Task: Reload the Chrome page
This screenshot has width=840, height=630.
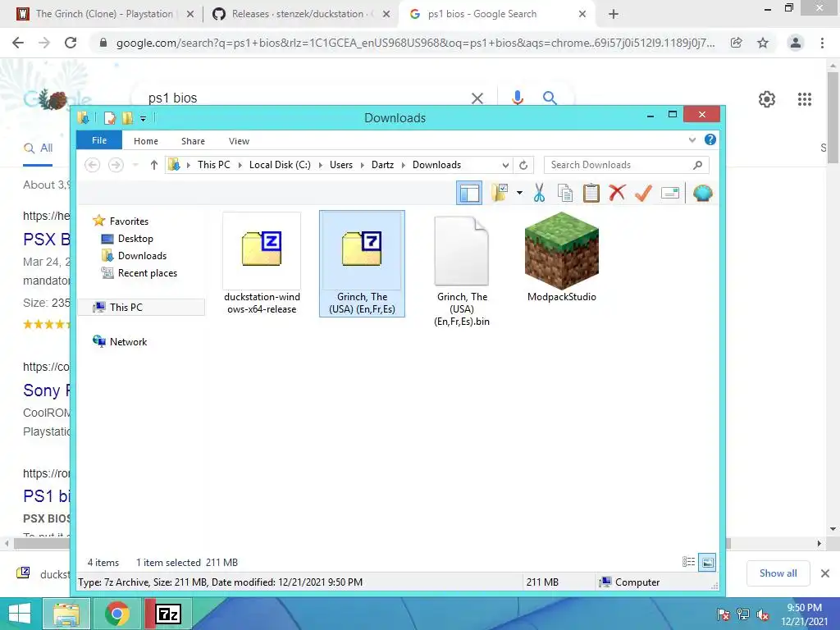Action: pos(71,43)
